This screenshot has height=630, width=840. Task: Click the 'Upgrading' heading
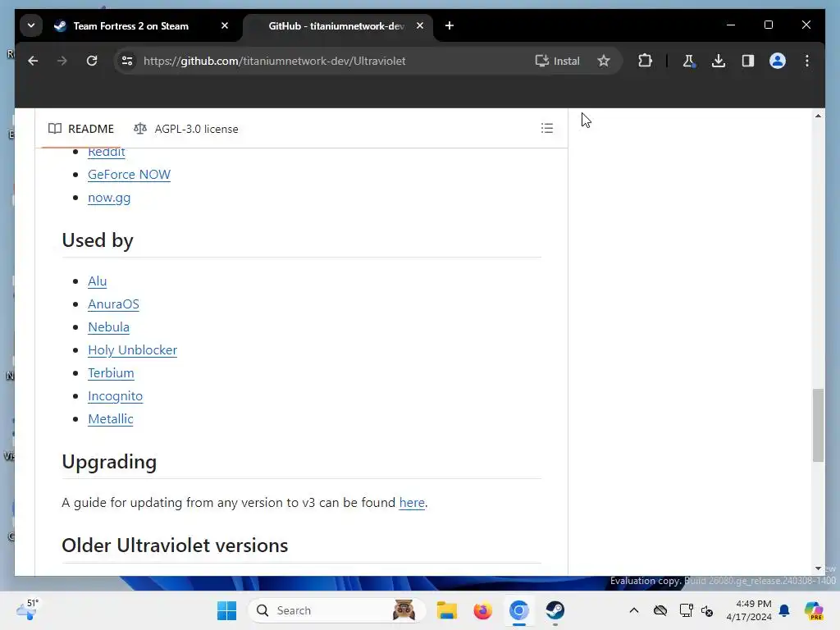pyautogui.click(x=109, y=462)
